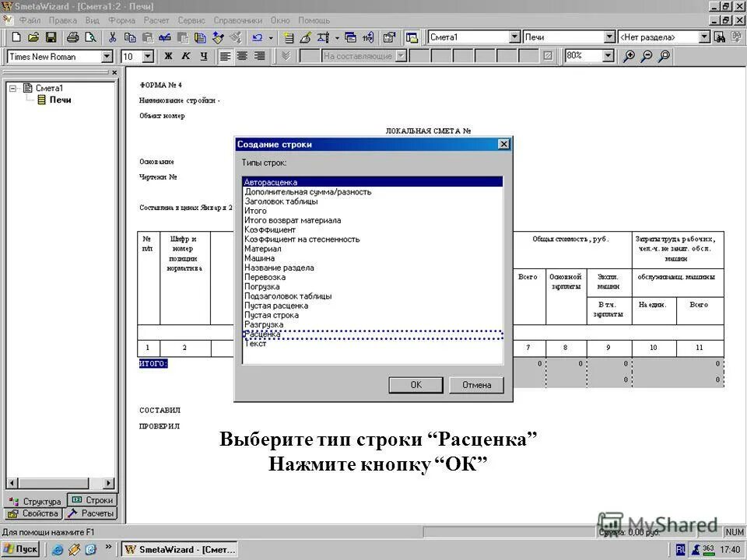The width and height of the screenshot is (747, 560).
Task: Switch to the Расчеты tab
Action: 90,513
